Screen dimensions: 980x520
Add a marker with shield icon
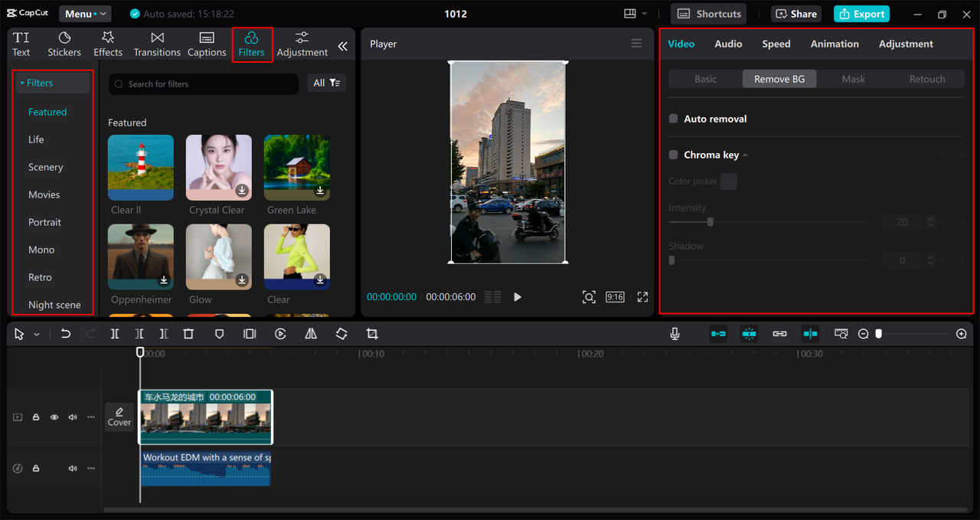(219, 334)
